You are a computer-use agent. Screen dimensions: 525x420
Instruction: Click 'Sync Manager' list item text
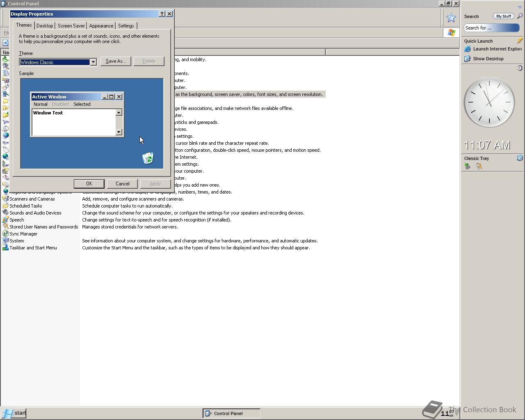point(23,234)
